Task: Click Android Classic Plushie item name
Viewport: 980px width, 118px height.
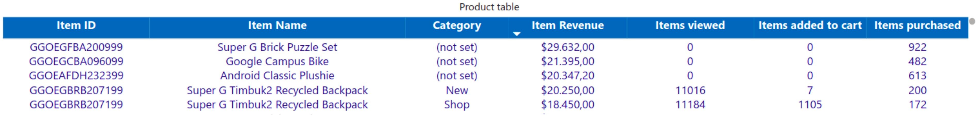Action: click(x=277, y=75)
